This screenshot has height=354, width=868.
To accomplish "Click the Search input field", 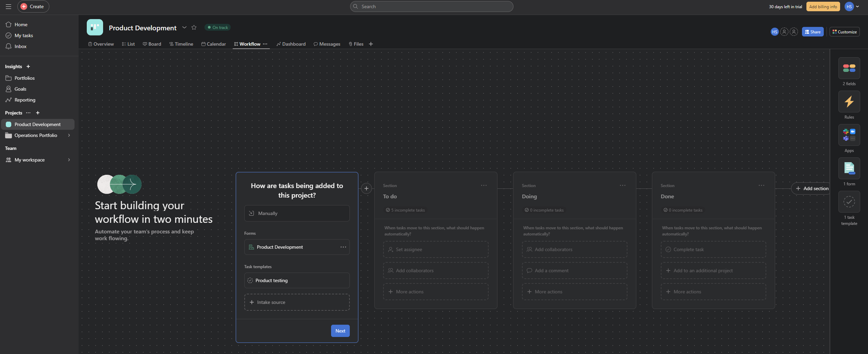I will tap(431, 6).
